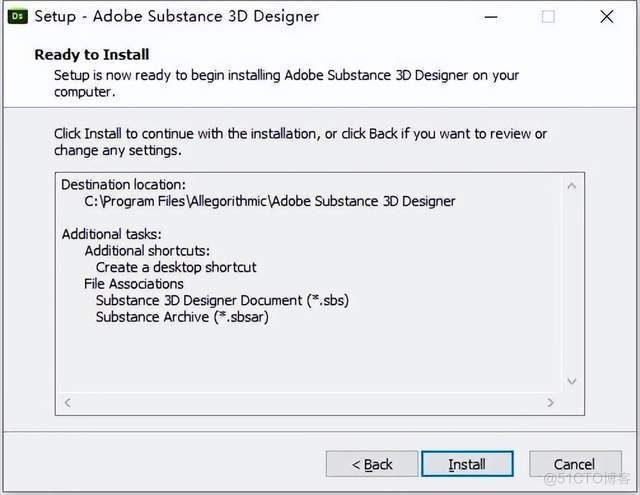Click the "Ready to Install" heading
The image size is (640, 495).
[x=92, y=55]
